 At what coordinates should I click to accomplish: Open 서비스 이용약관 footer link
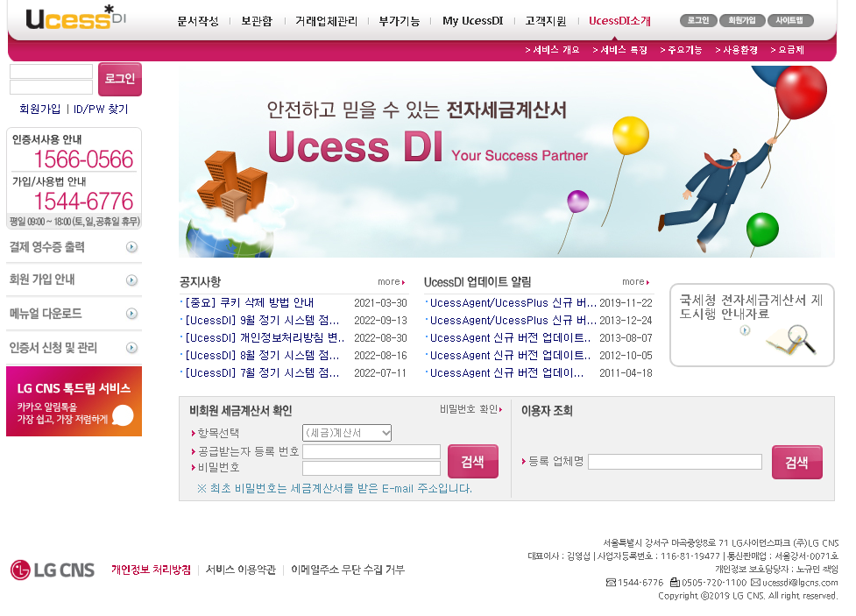coord(241,570)
